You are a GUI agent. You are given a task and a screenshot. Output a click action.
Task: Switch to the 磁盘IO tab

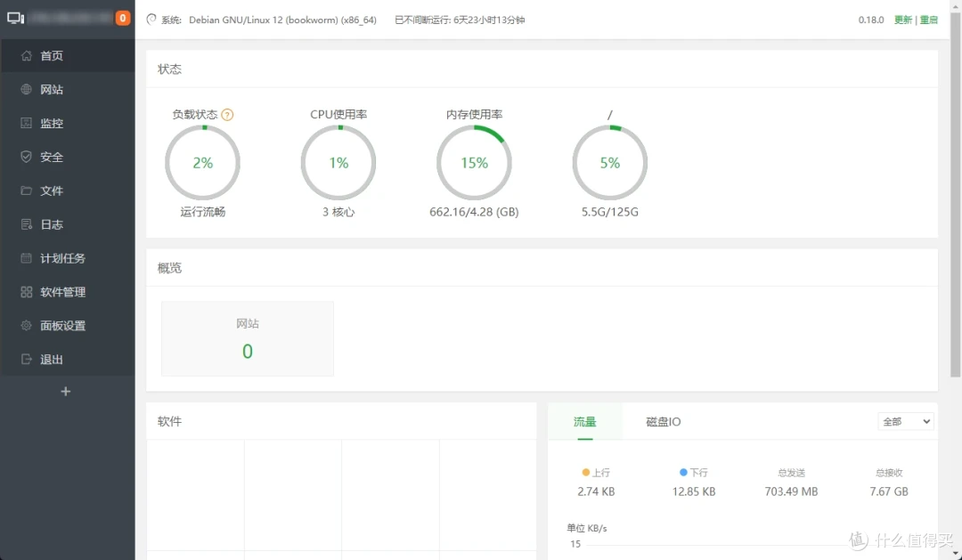[x=663, y=422]
